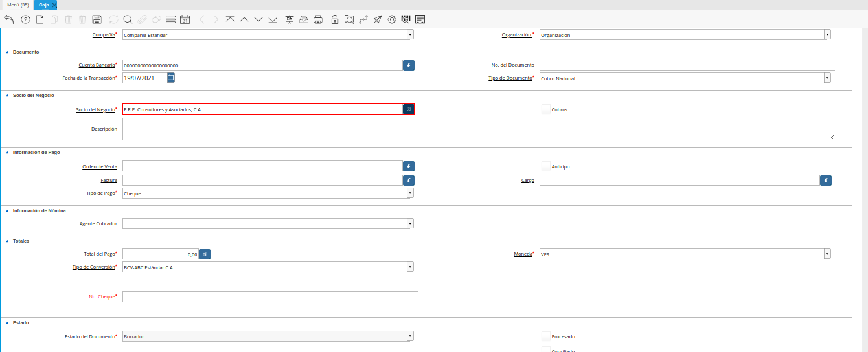
Task: Open Archive drawer icon in toolbar
Action: tap(304, 19)
